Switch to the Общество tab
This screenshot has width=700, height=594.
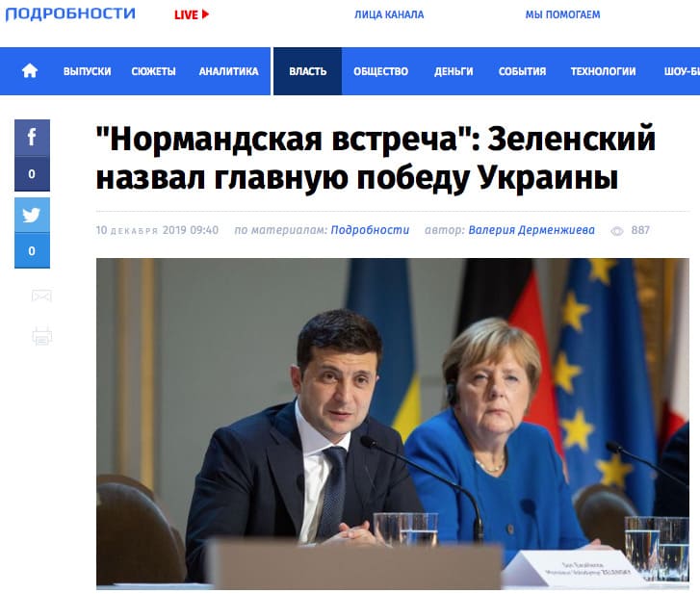click(380, 71)
